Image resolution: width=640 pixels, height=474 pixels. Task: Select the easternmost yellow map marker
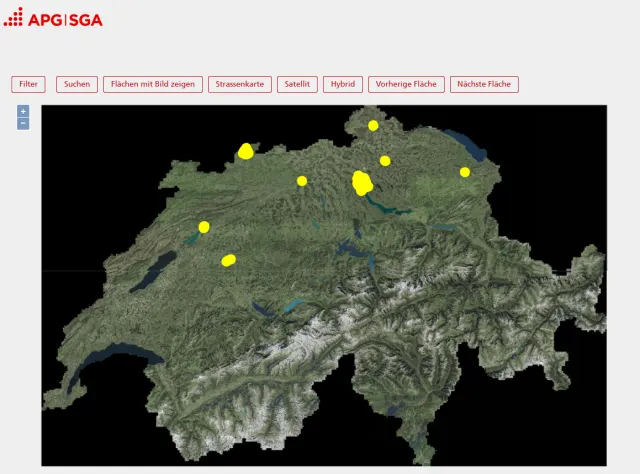click(465, 172)
